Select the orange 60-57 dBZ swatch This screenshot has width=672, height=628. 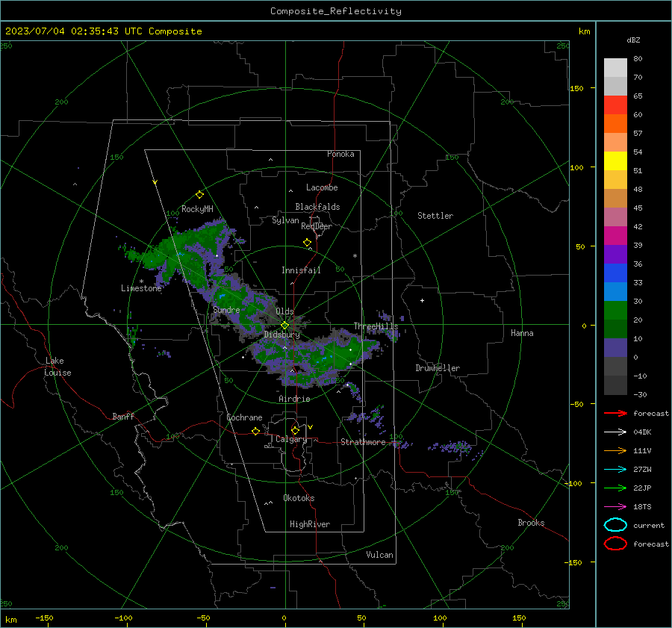coord(615,123)
